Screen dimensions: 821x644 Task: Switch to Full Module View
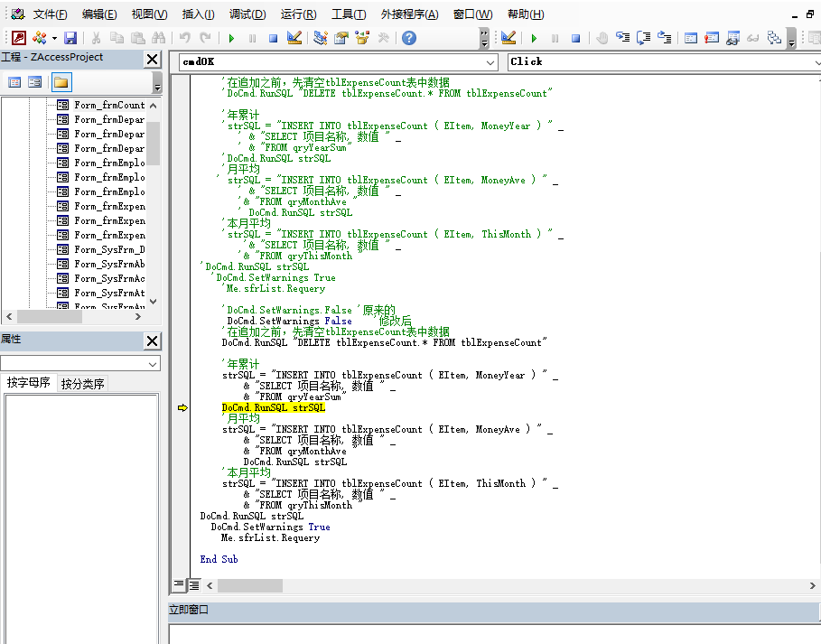[194, 584]
